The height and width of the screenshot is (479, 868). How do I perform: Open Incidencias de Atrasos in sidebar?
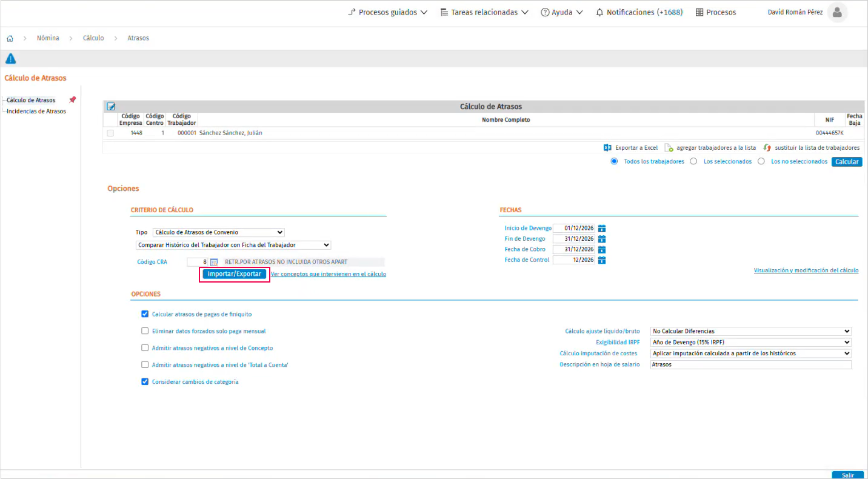point(36,111)
